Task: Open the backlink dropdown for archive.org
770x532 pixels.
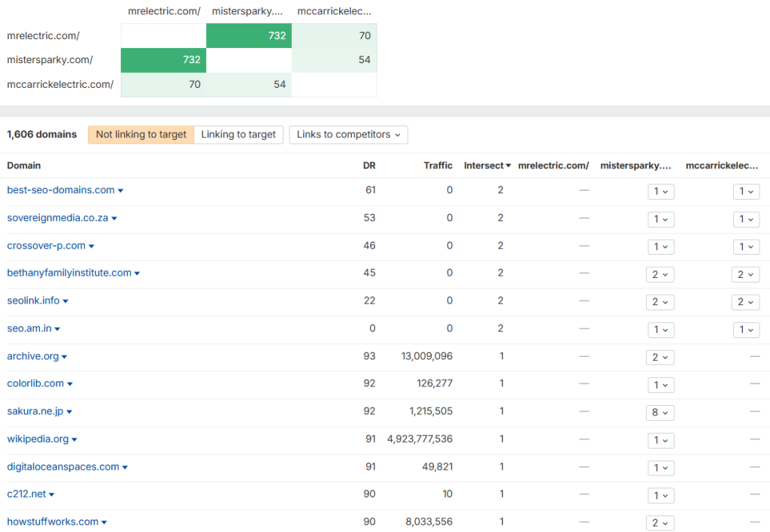Action: click(659, 357)
